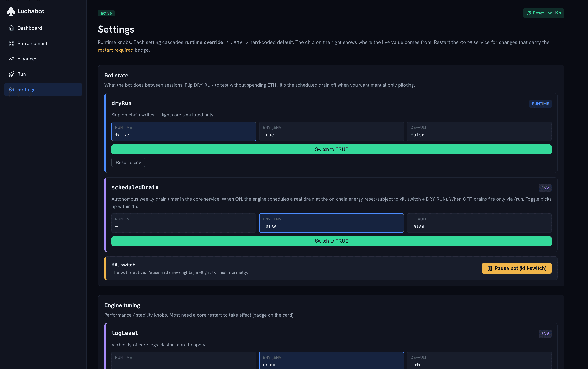Open the Finances page

point(43,59)
